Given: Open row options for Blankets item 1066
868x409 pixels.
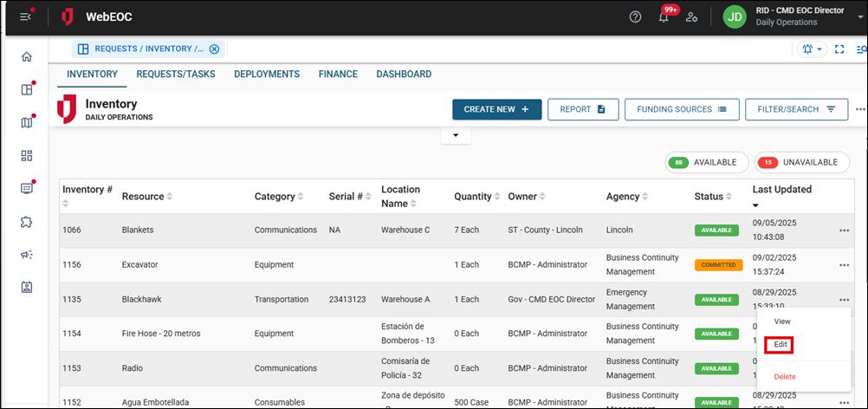Looking at the screenshot, I should pyautogui.click(x=844, y=230).
